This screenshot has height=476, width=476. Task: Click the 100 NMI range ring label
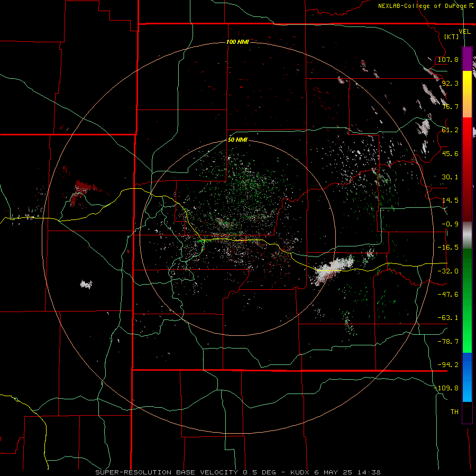(237, 42)
